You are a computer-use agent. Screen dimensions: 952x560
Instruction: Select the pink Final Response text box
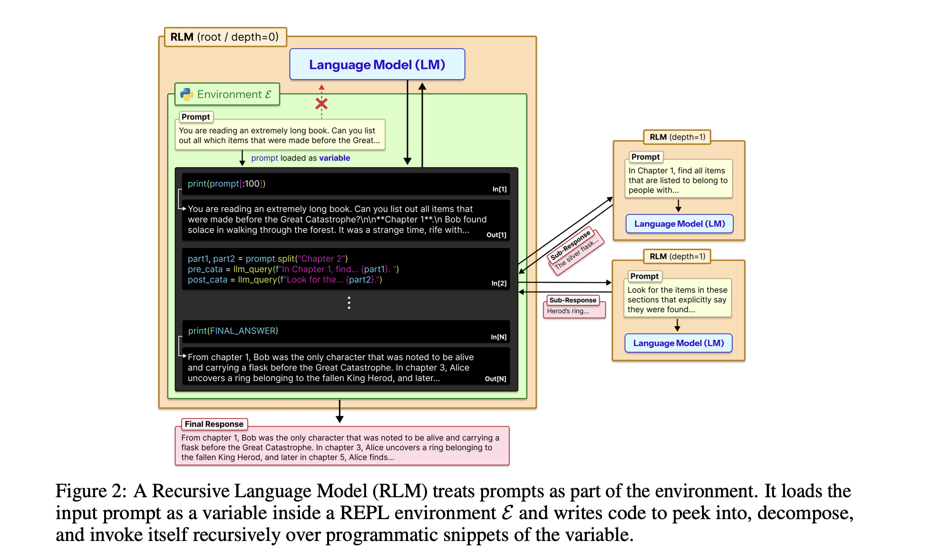342,446
